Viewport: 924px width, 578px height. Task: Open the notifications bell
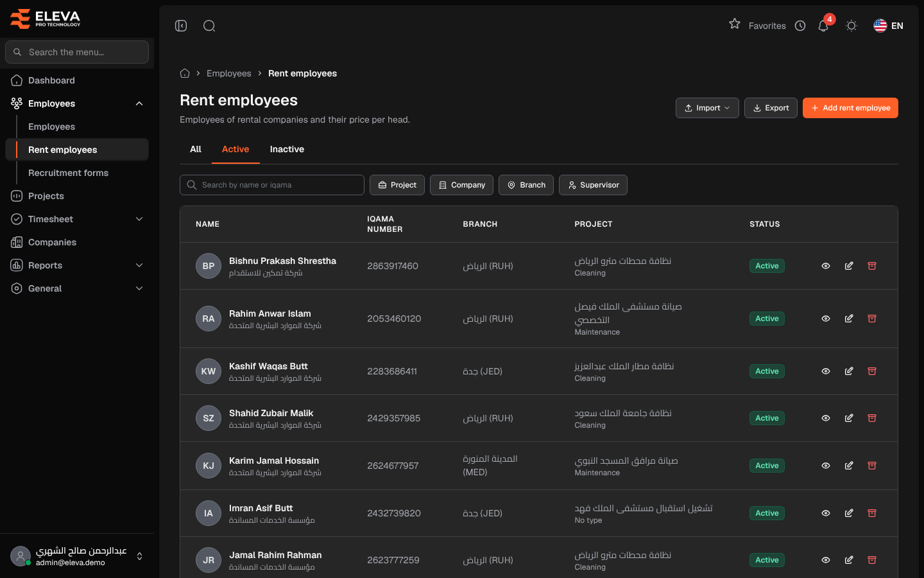tap(823, 26)
